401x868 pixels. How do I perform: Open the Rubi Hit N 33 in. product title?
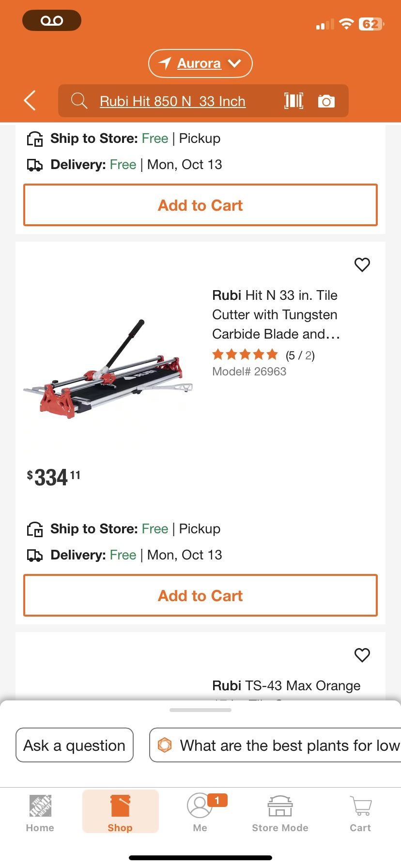pos(276,314)
